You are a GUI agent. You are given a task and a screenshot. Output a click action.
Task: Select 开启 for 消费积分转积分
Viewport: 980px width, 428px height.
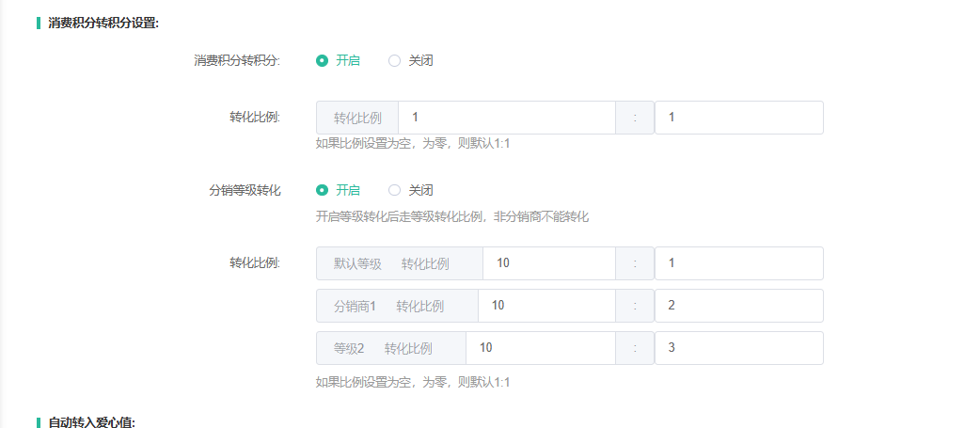(323, 60)
